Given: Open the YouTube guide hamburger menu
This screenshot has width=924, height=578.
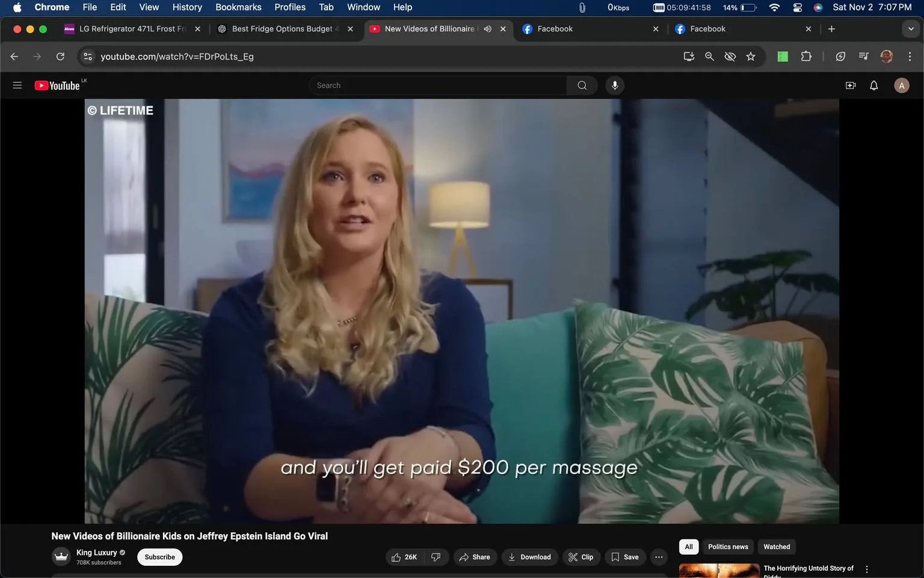Looking at the screenshot, I should [x=17, y=85].
